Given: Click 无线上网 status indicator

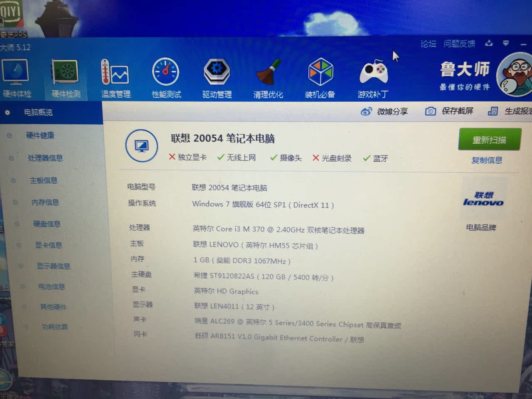Looking at the screenshot, I should pyautogui.click(x=236, y=158).
